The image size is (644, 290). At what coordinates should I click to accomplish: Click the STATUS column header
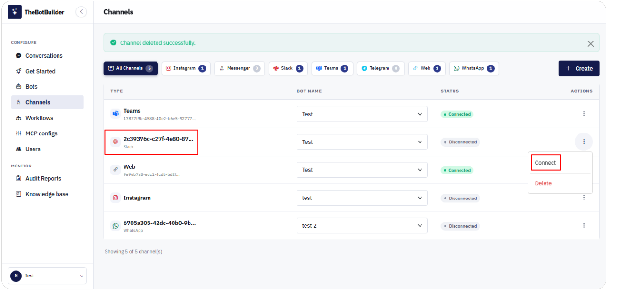coord(450,91)
